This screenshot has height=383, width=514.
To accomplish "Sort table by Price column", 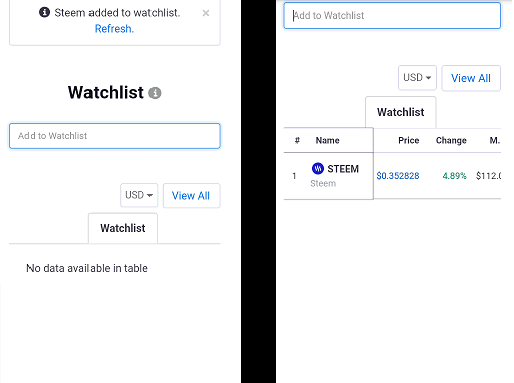I will coord(408,140).
